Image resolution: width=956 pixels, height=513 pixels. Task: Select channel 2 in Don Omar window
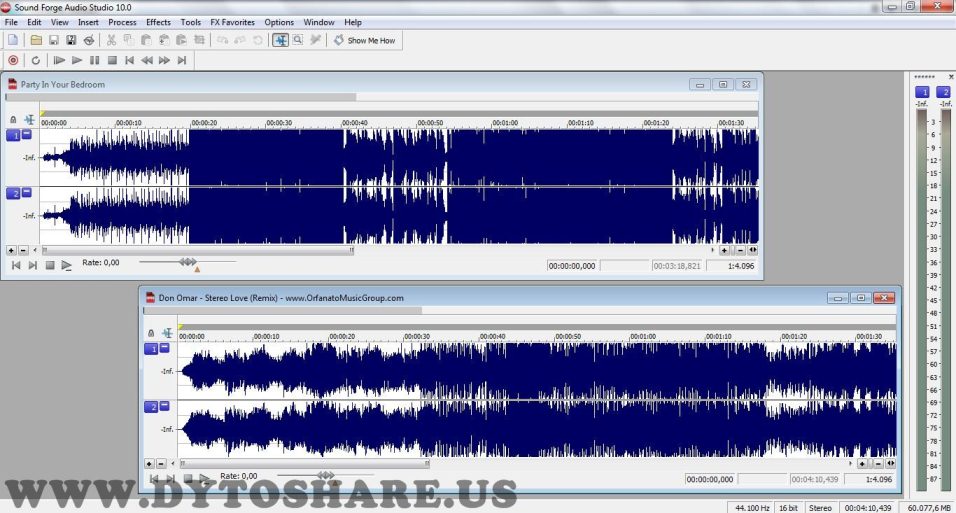151,407
